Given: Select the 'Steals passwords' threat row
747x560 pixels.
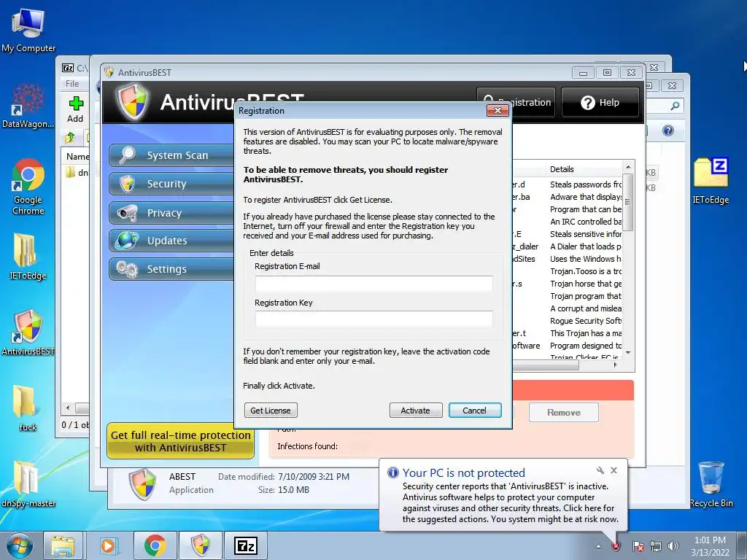Looking at the screenshot, I should tap(586, 184).
